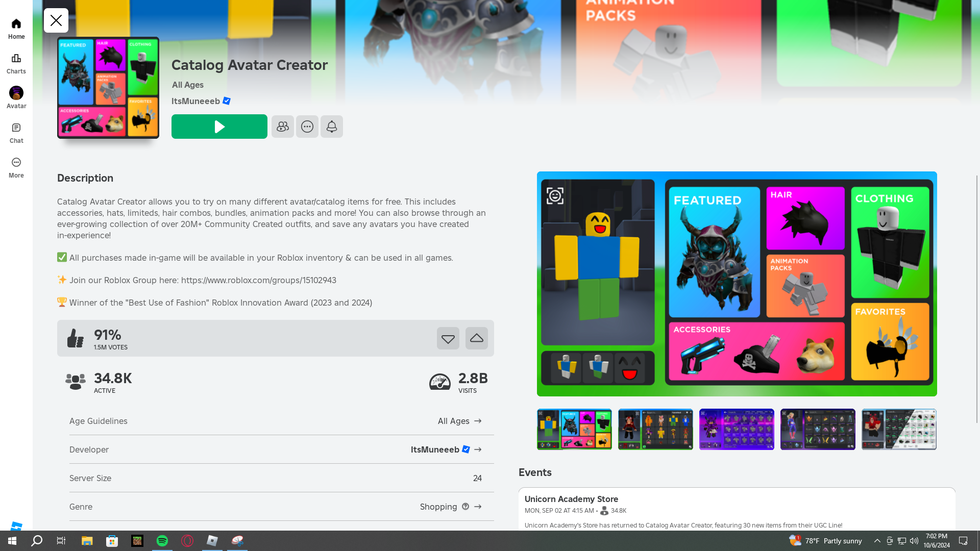Click the Genre help question icon
Image resolution: width=980 pixels, height=551 pixels.
tap(465, 507)
